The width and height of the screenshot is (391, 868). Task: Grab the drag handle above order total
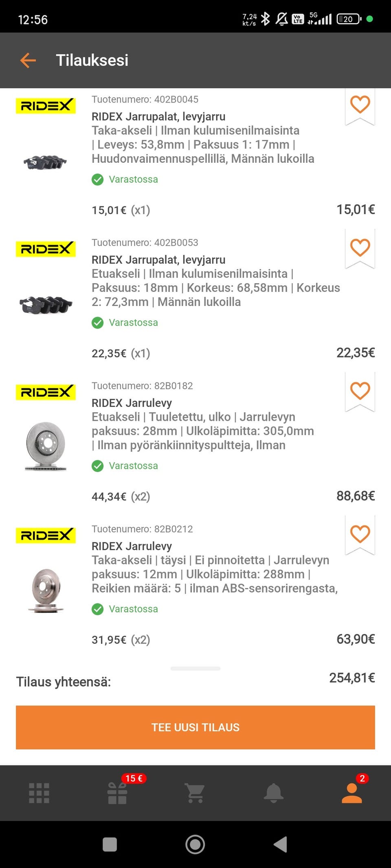pyautogui.click(x=195, y=669)
